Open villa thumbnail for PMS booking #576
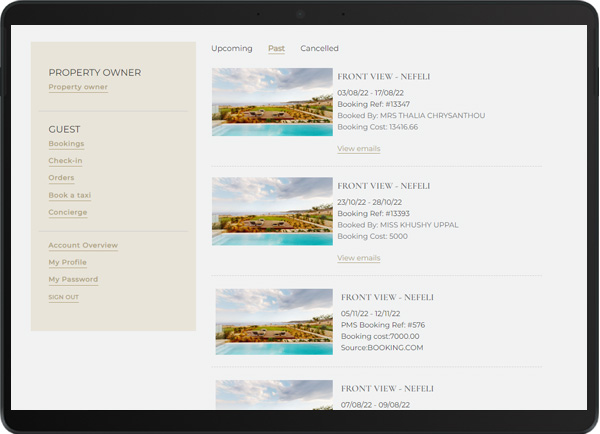 [x=274, y=322]
